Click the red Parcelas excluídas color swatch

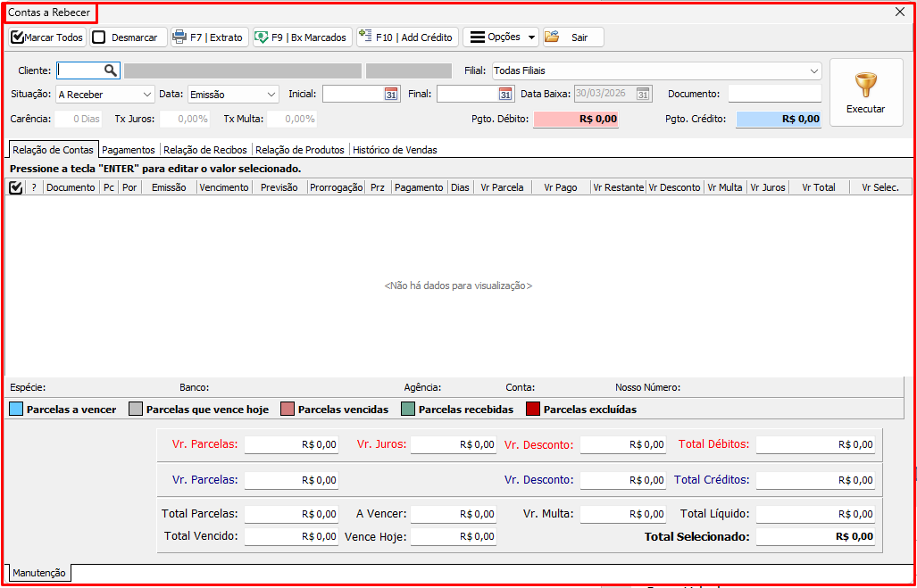point(533,410)
